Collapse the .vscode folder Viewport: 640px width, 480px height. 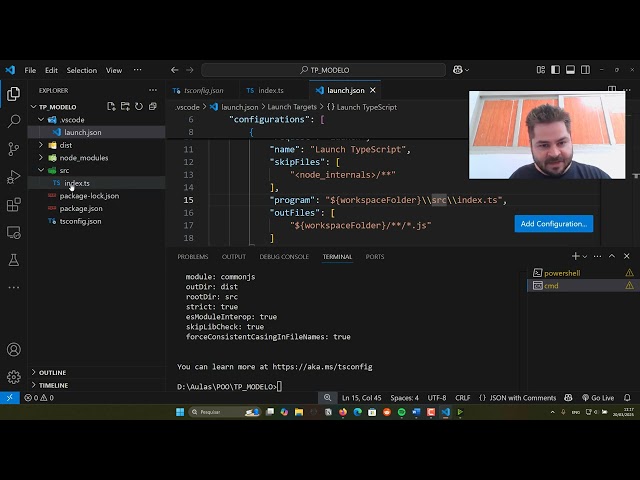[41, 120]
